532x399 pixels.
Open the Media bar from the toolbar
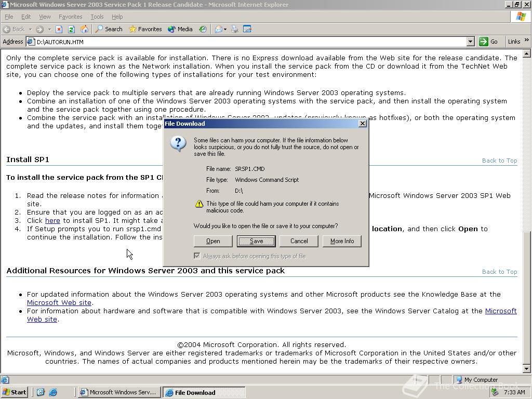tap(180, 29)
